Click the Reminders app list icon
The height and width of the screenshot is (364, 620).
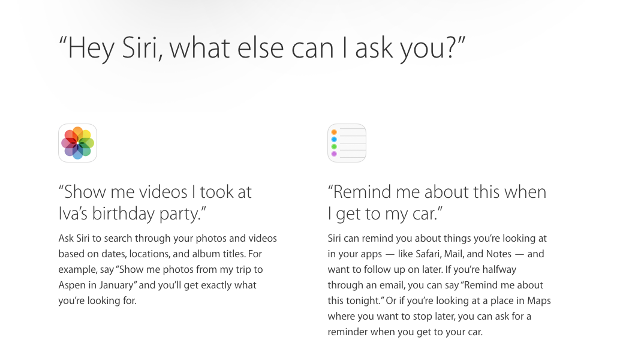[347, 143]
